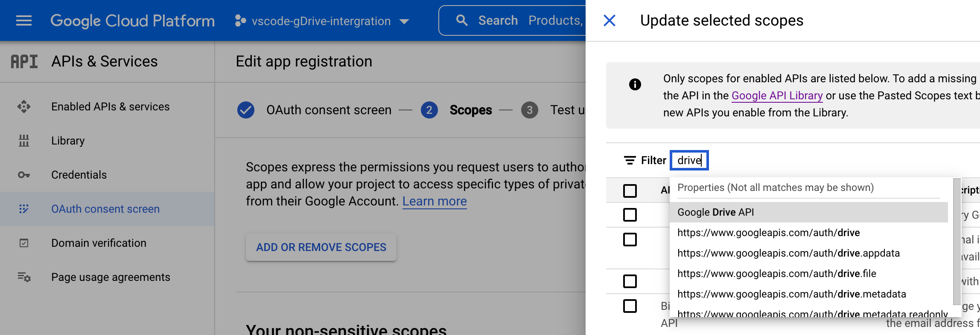Click the filter text input field
The width and height of the screenshot is (980, 335).
689,160
